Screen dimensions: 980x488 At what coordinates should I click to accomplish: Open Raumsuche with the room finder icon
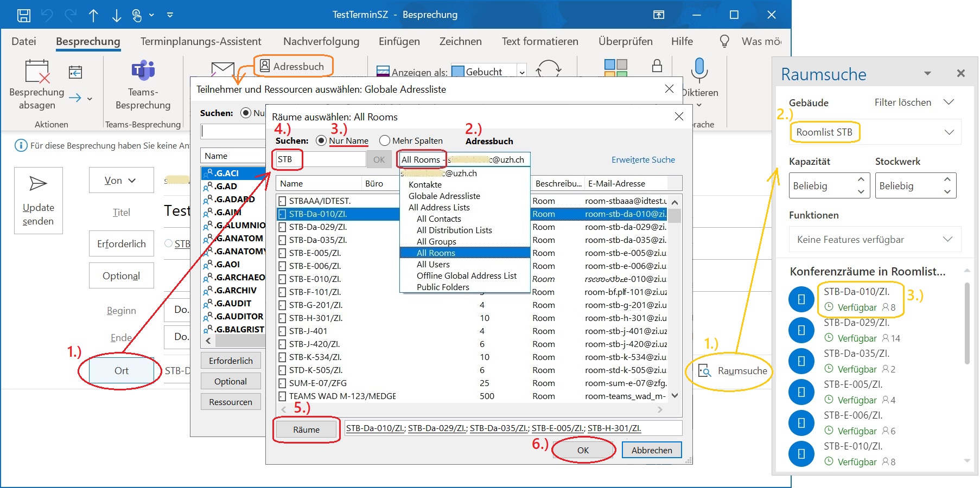(704, 371)
